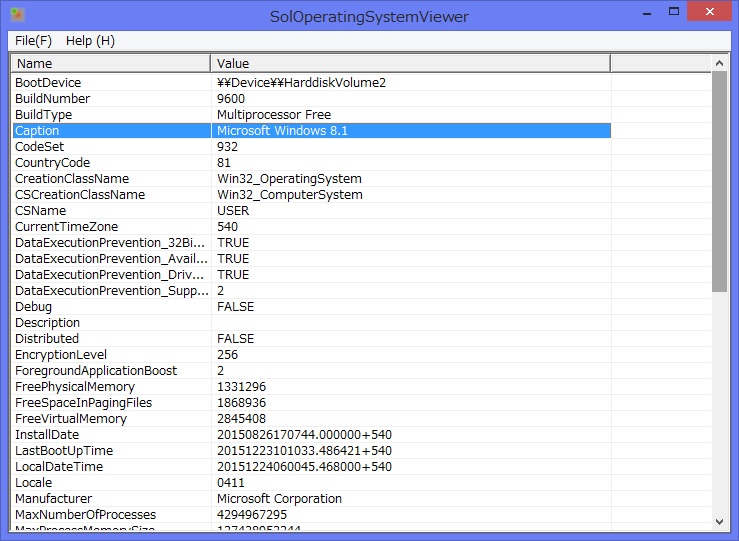
Task: Select the CurrentTimeZone row
Action: (312, 227)
